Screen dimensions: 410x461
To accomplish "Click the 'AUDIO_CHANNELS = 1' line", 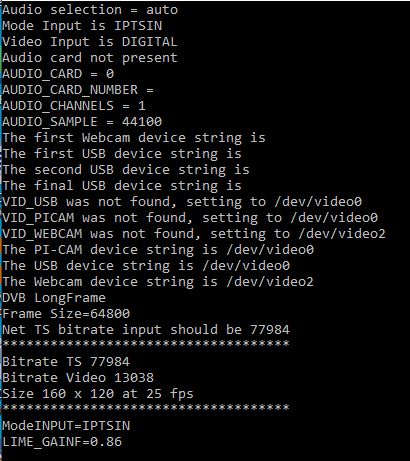I will [74, 106].
